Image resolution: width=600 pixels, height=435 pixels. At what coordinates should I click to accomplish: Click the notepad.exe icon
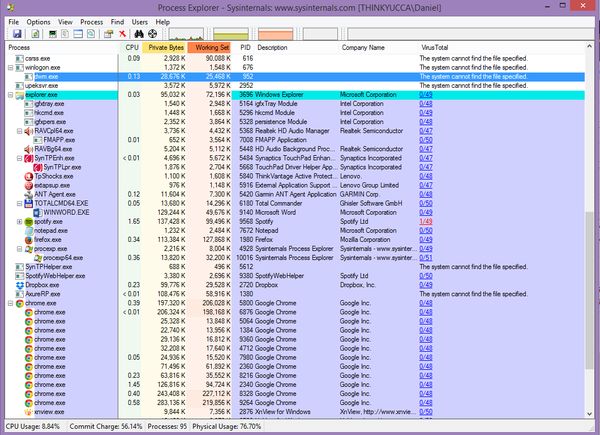coord(29,231)
